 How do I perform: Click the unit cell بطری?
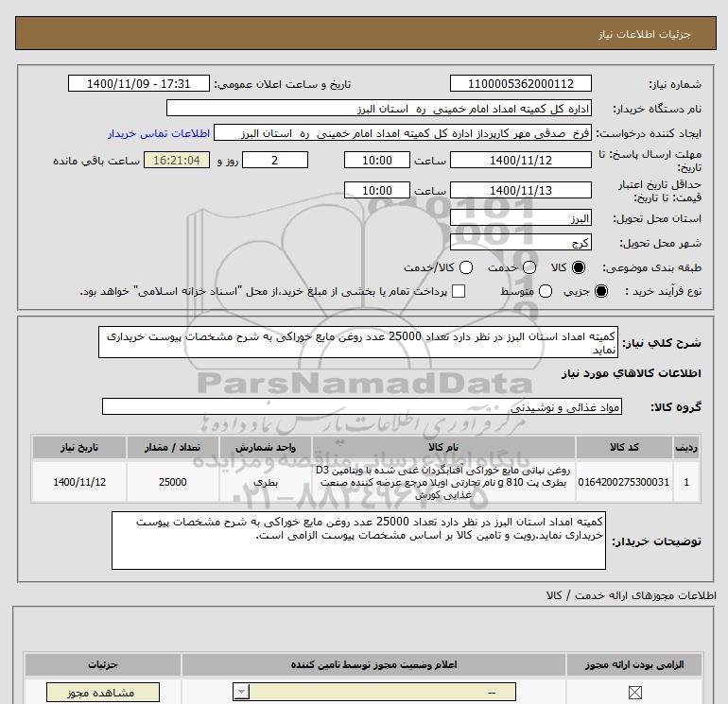click(x=265, y=482)
